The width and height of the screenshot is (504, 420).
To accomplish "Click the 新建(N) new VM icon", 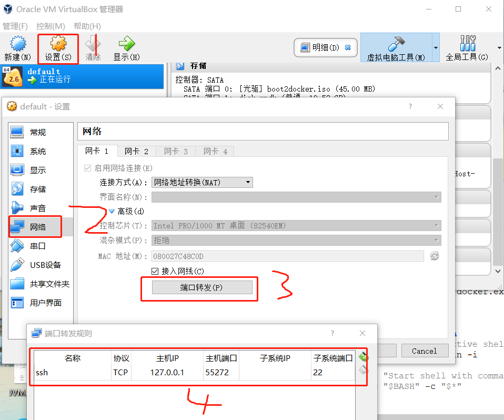I will [17, 47].
